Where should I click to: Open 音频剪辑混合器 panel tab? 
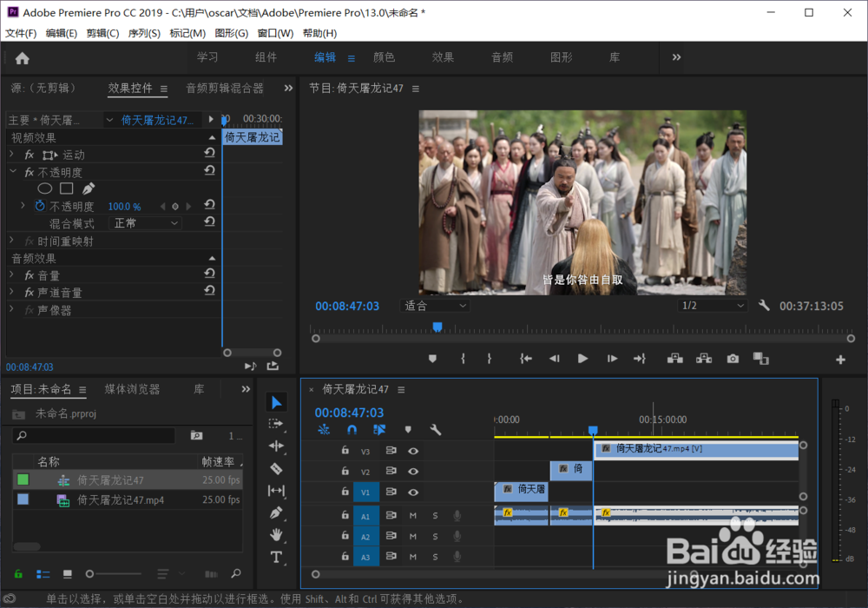pos(225,88)
